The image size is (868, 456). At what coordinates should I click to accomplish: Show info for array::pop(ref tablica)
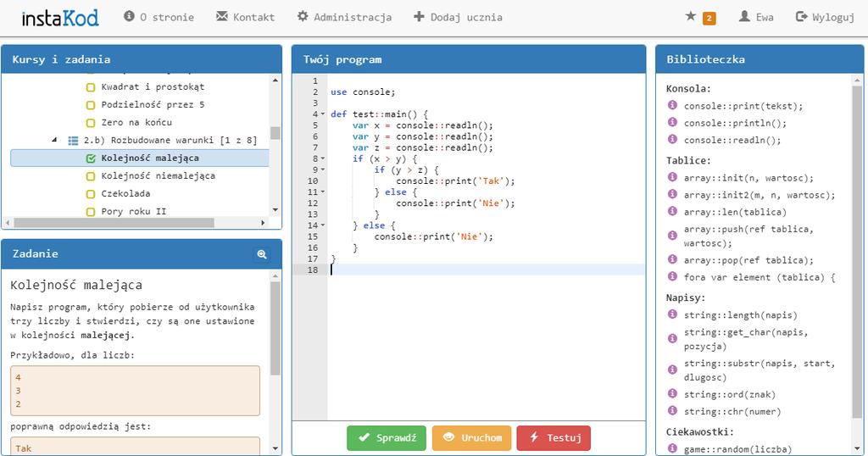[x=672, y=259]
